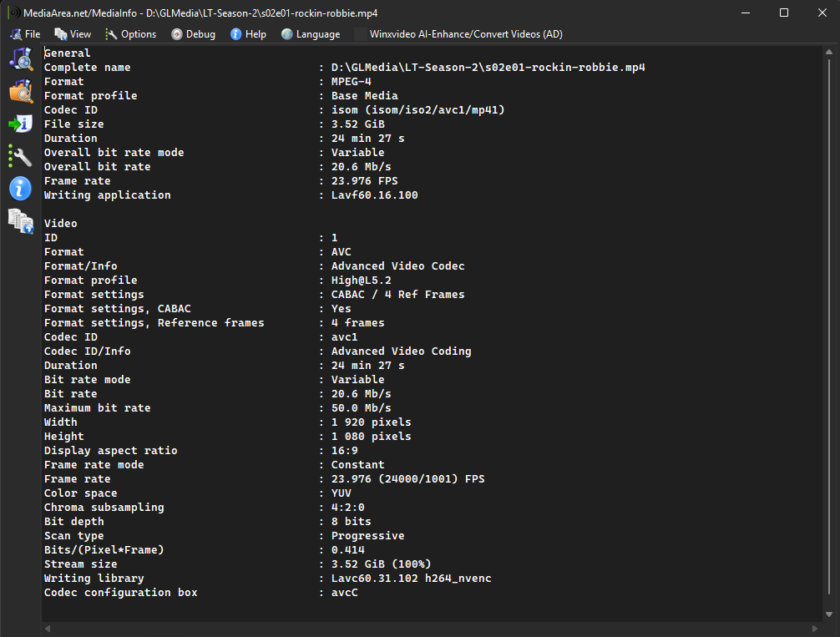Click the 'Format settings, CABAC' label
Viewport: 840px width, 637px height.
tap(118, 309)
